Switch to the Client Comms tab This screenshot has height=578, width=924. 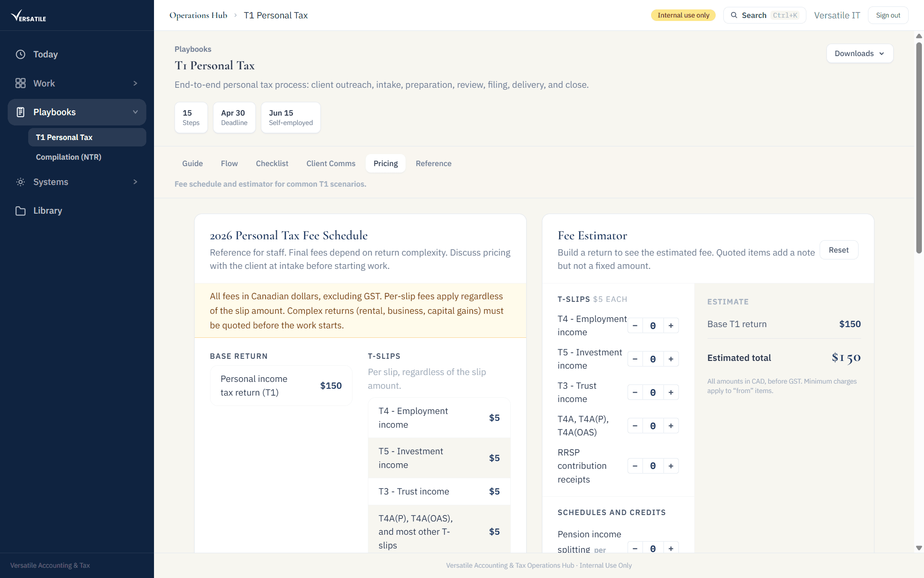tap(331, 164)
